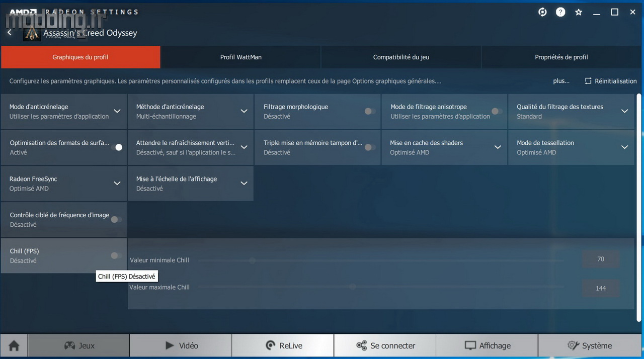The image size is (644, 359).
Task: Click the Vidéo label in bottom bar
Action: click(x=189, y=346)
